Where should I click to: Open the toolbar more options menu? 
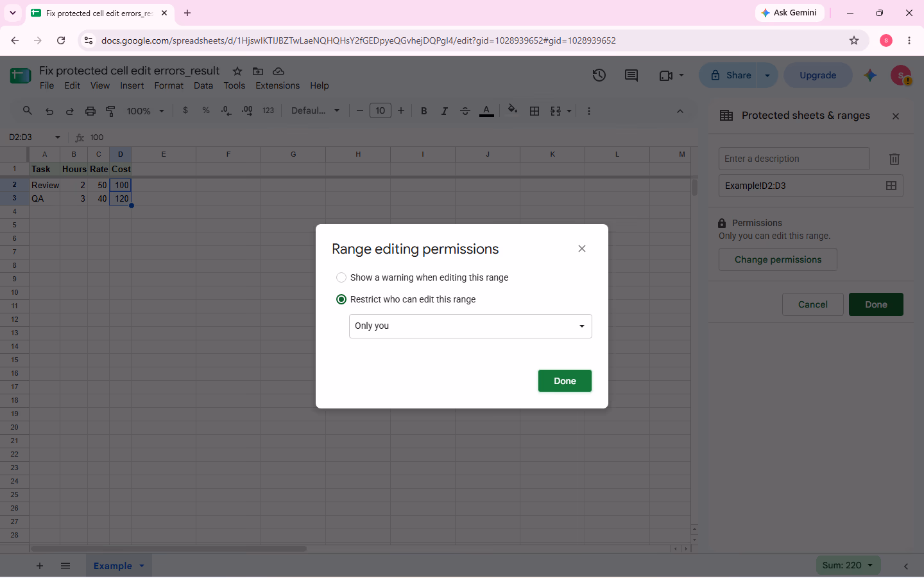588,110
